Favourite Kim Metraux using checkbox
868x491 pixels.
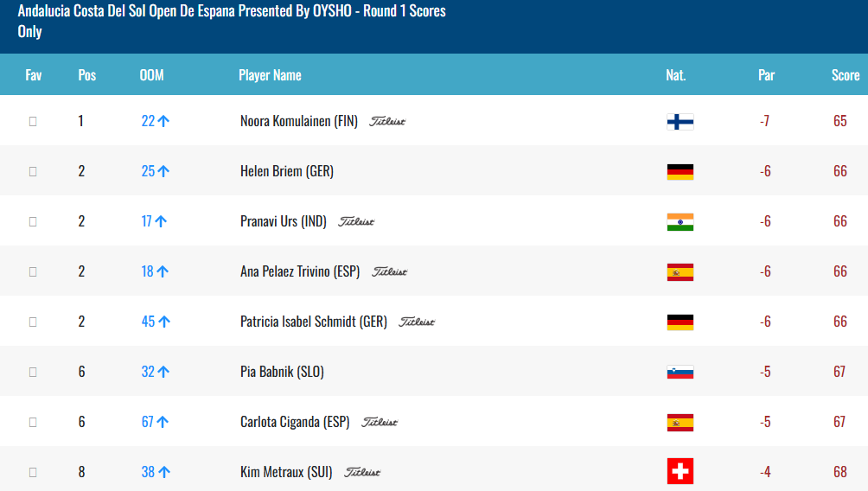33,472
